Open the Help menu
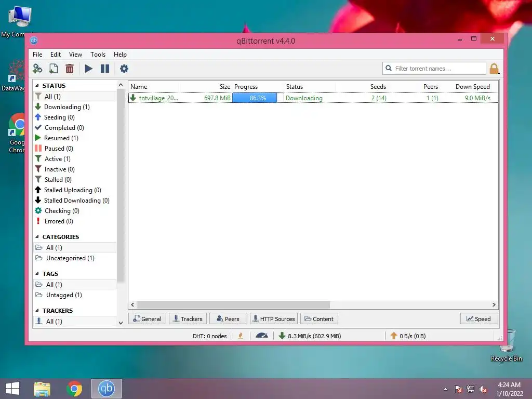 click(120, 54)
